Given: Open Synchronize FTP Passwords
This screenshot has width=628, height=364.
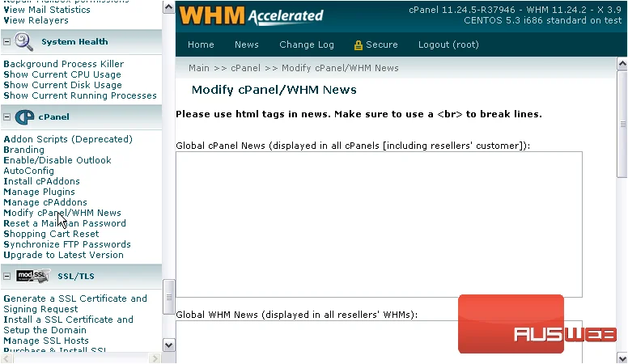Looking at the screenshot, I should click(67, 244).
